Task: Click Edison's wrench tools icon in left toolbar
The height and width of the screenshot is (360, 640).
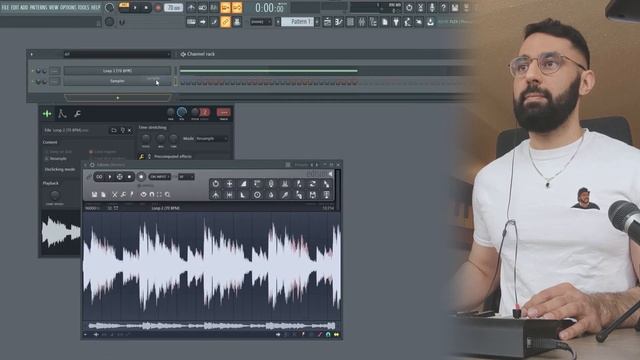Action: click(x=123, y=195)
